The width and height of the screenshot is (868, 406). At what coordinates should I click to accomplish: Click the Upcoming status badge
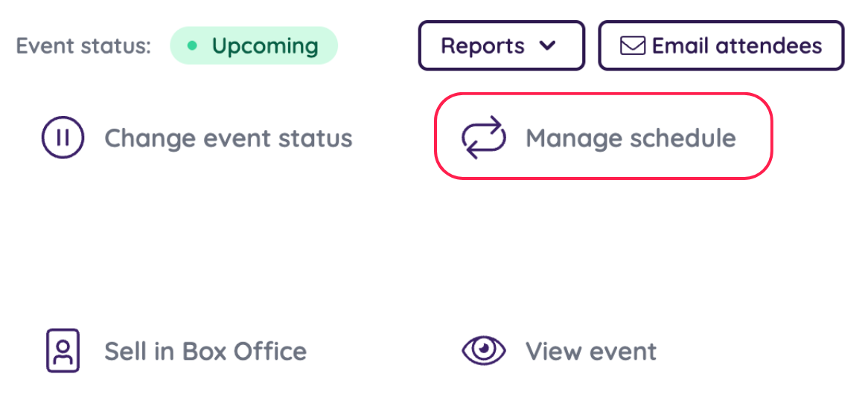click(254, 46)
